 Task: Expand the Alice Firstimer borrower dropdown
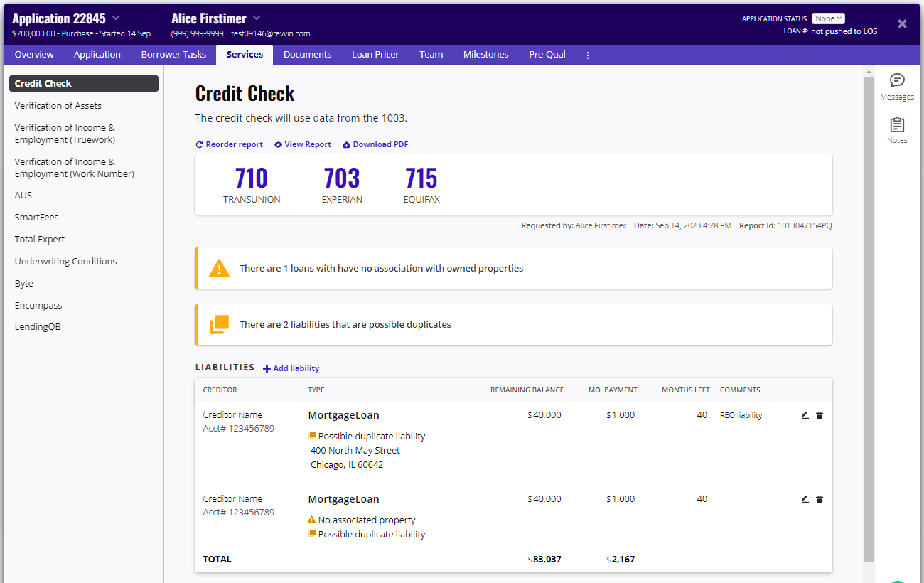[x=257, y=18]
